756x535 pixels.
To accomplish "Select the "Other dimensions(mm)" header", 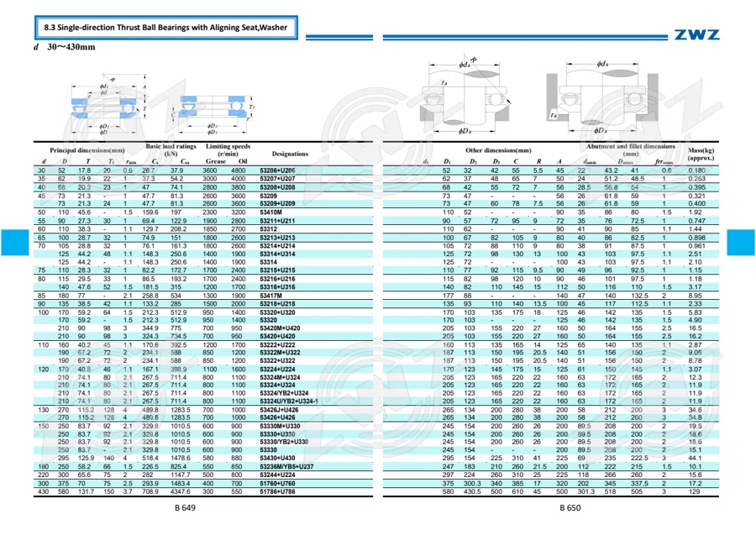I will coord(498,150).
